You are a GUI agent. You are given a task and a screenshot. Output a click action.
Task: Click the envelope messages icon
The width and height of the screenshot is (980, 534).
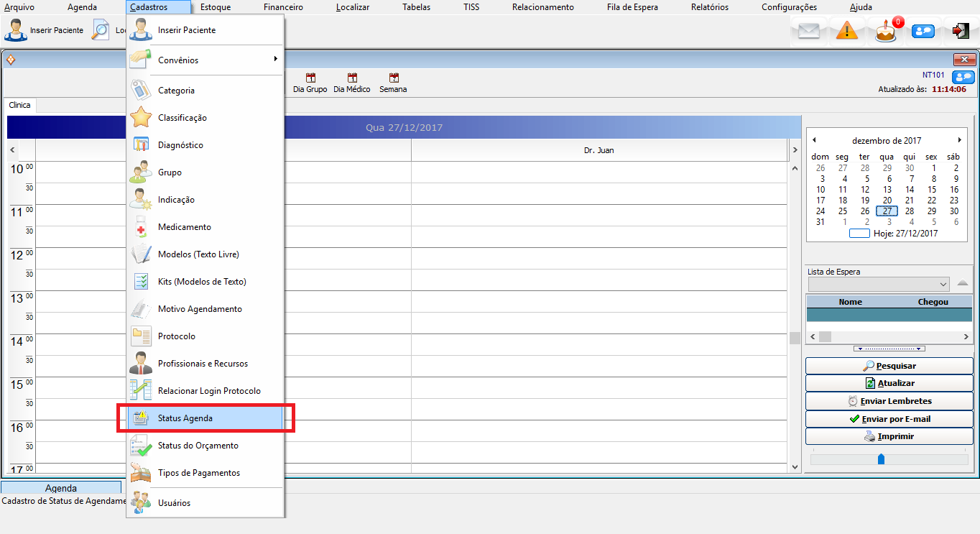coord(808,31)
